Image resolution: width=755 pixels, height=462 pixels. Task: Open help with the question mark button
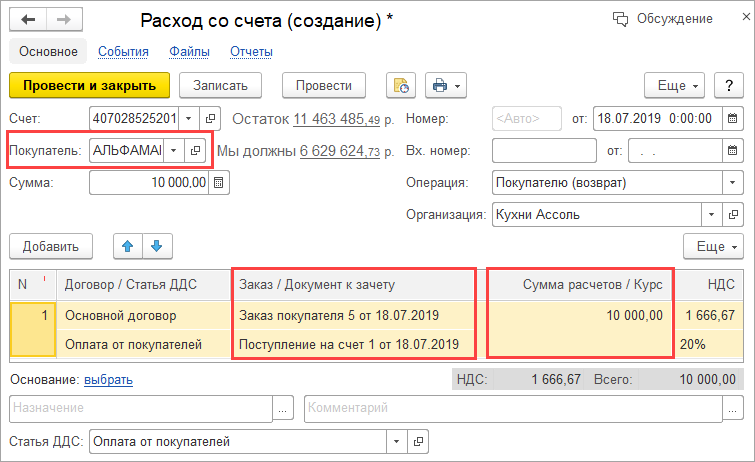click(x=729, y=86)
